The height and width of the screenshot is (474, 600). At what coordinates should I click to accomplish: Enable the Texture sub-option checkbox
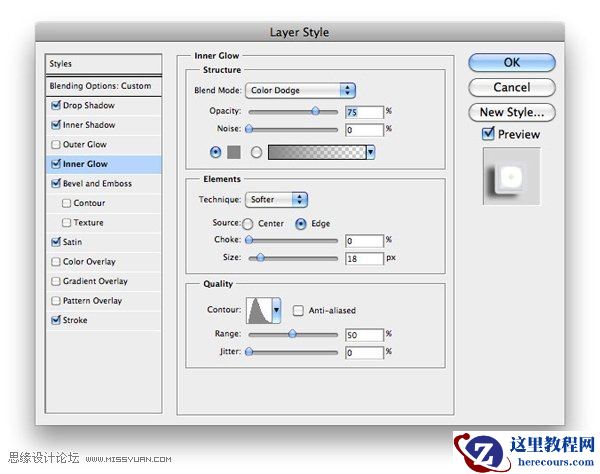coord(67,222)
